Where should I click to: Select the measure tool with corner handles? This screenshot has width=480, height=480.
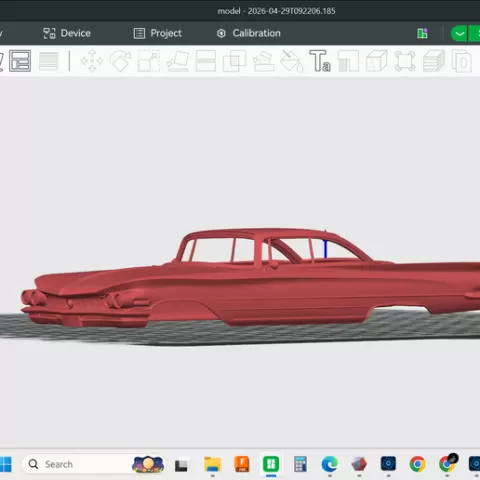click(405, 61)
